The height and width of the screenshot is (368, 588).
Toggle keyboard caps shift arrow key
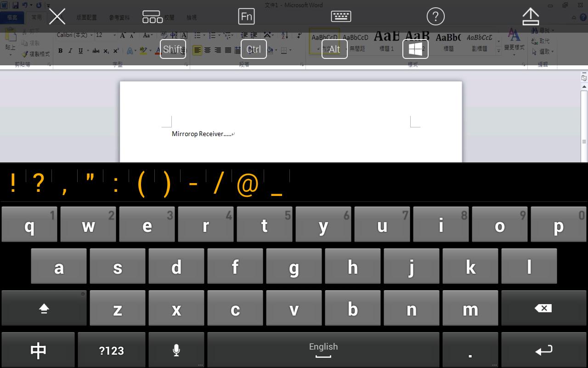click(44, 308)
